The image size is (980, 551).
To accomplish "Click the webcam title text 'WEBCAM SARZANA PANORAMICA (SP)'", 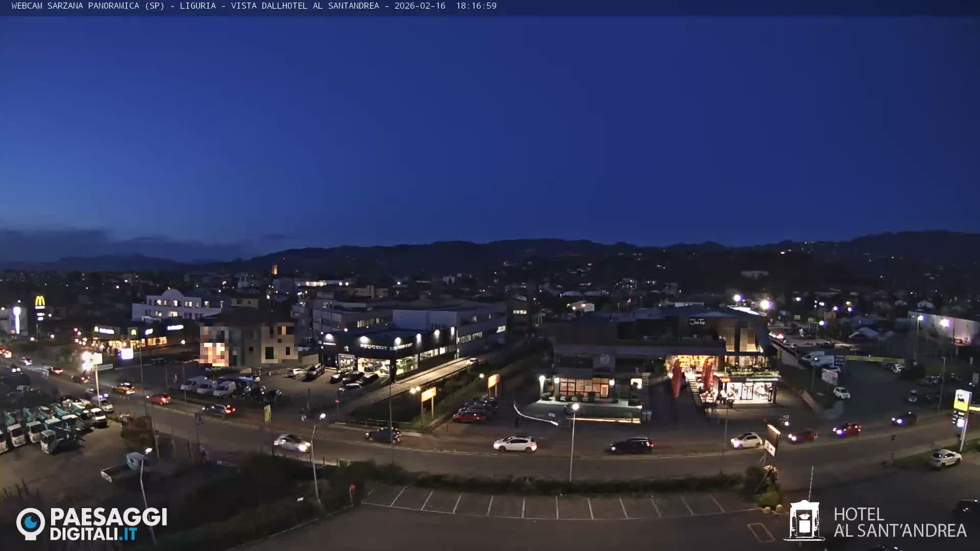I will point(88,6).
